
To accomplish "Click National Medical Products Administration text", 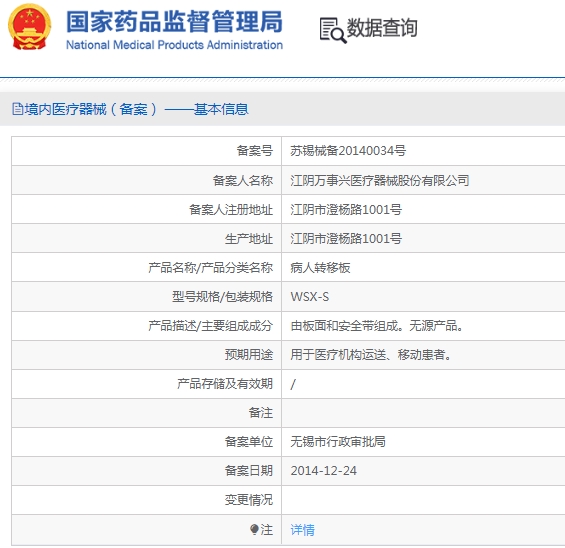I will pos(174,45).
